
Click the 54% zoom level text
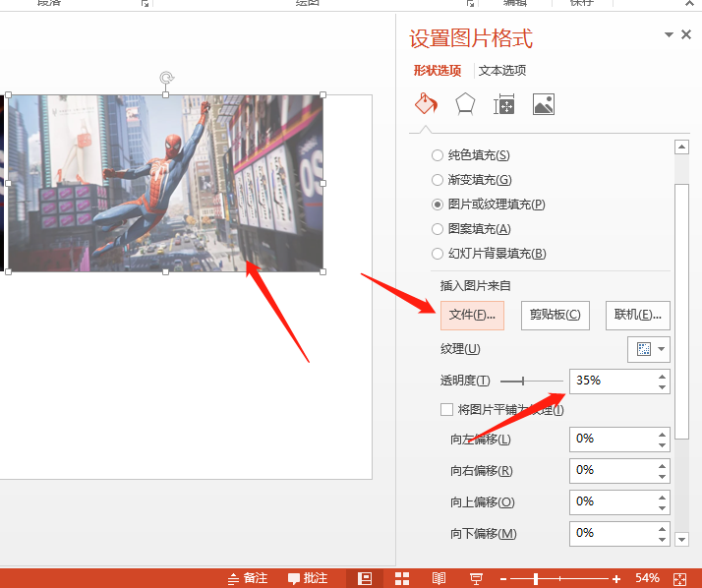coord(647,578)
